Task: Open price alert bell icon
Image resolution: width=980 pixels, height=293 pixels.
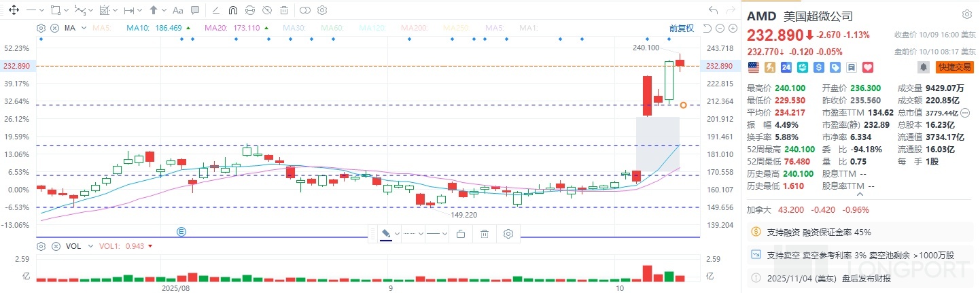Action: point(923,67)
